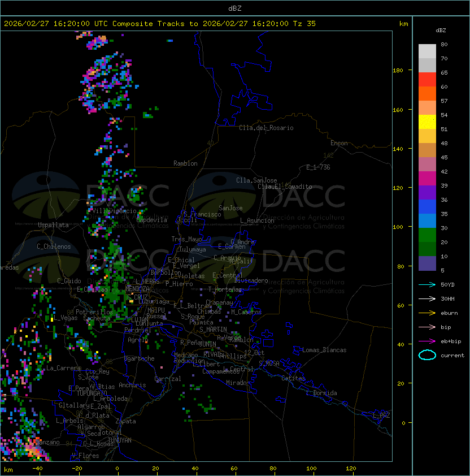Click the cyan 'current' ellipse icon
470x476 pixels.
[427, 355]
